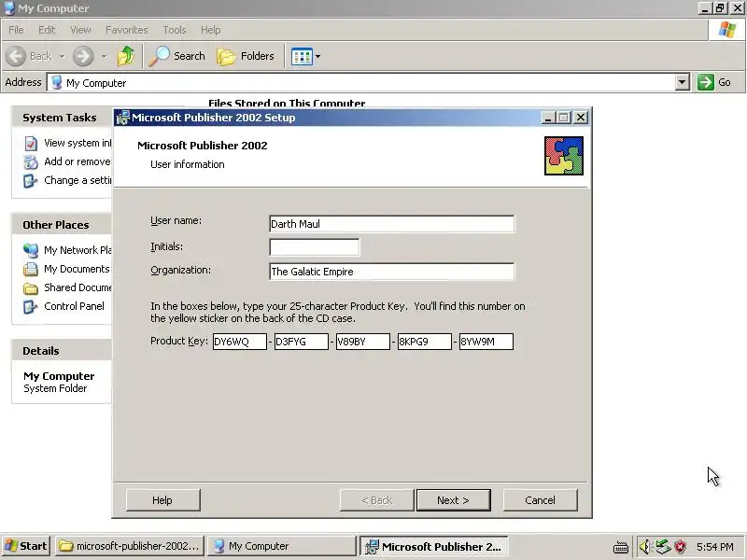Click the My Computer icon in address bar
The image size is (747, 560).
click(x=57, y=82)
